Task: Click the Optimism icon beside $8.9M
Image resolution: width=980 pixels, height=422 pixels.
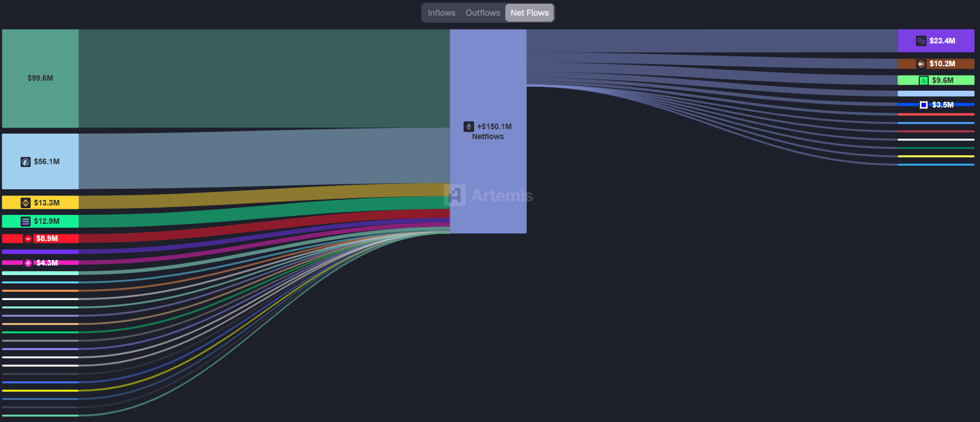Action: [x=28, y=239]
